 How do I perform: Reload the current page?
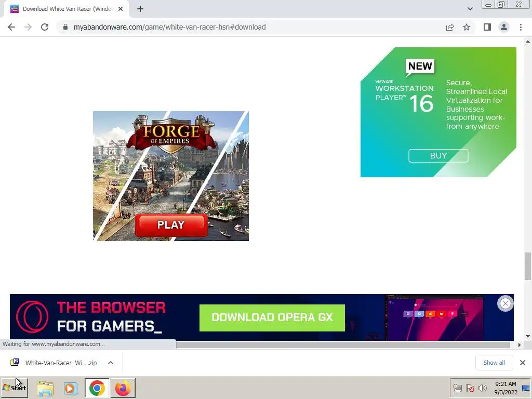tap(45, 27)
